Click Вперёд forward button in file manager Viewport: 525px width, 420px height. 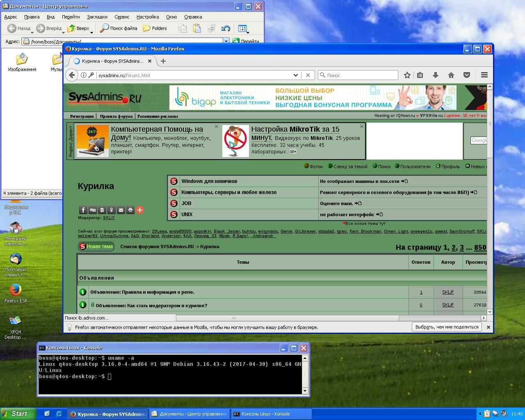pos(49,28)
